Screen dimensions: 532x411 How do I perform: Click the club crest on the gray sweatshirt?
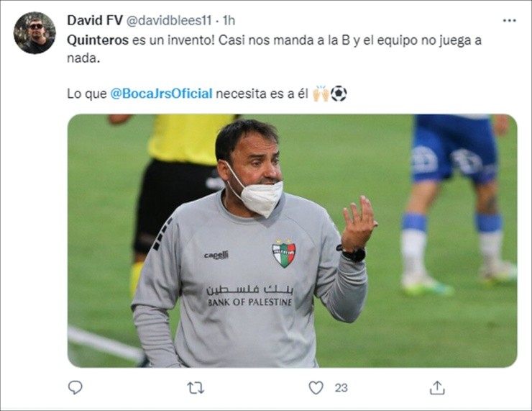point(284,253)
